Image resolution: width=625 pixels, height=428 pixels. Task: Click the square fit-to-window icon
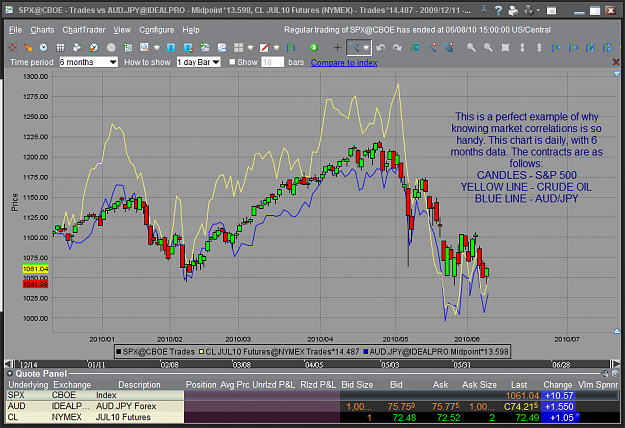pyautogui.click(x=505, y=47)
